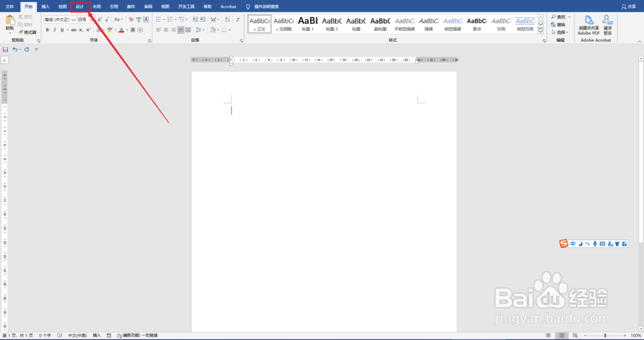Open the Layout (布局) tab
The height and width of the screenshot is (340, 644).
pyautogui.click(x=97, y=6)
